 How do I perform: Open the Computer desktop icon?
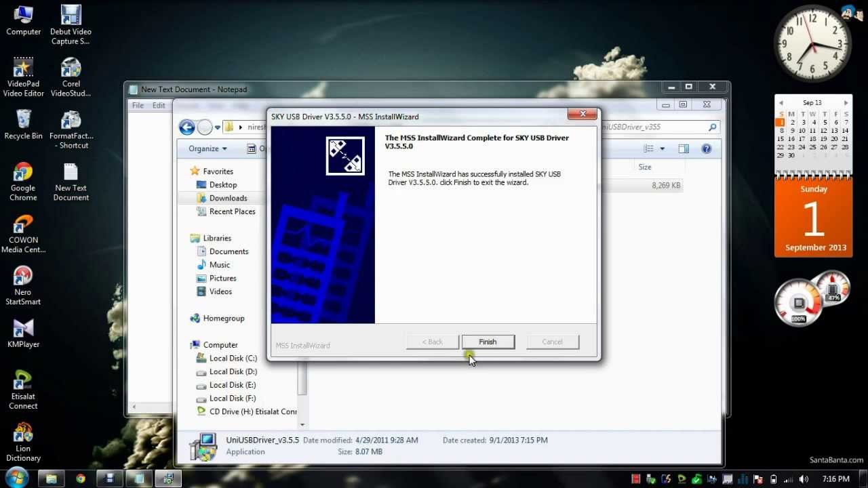(x=24, y=20)
